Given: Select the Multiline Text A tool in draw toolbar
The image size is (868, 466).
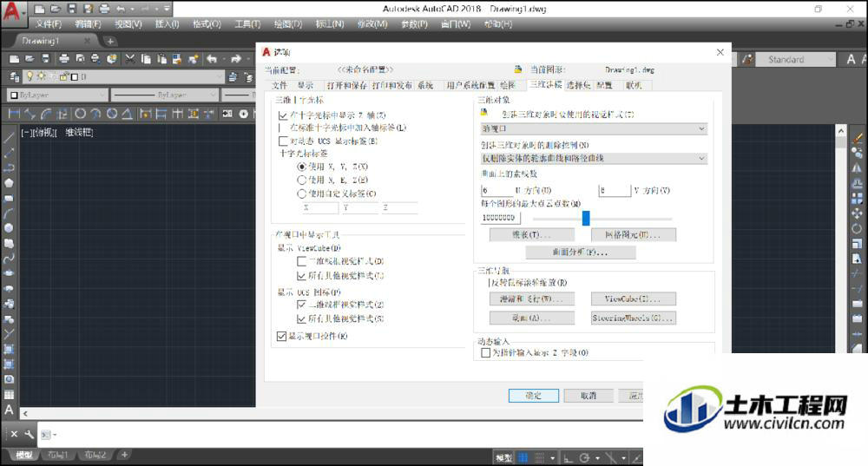Looking at the screenshot, I should coord(9,410).
